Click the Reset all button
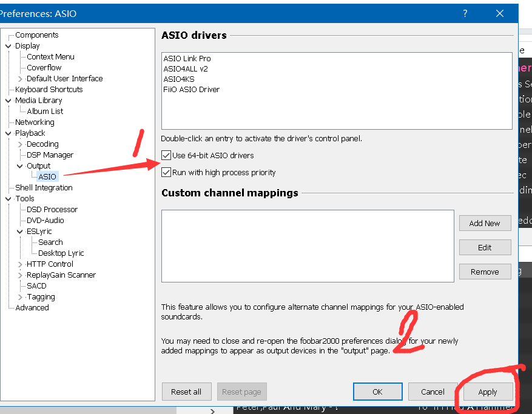Viewport: 532px width, 414px height. tap(186, 392)
